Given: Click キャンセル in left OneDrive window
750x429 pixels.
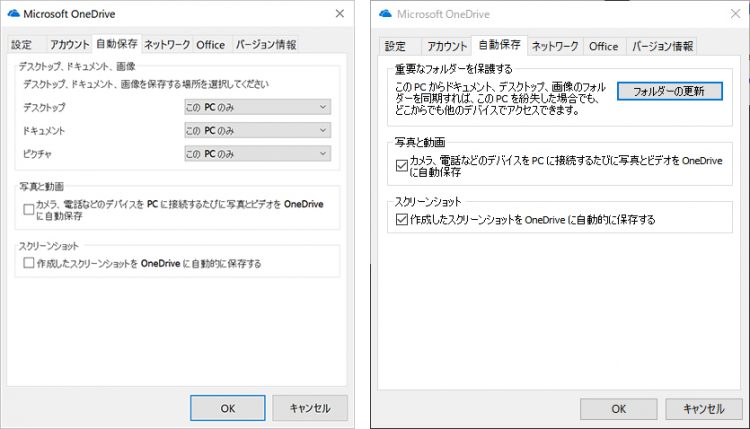Looking at the screenshot, I should pos(310,408).
